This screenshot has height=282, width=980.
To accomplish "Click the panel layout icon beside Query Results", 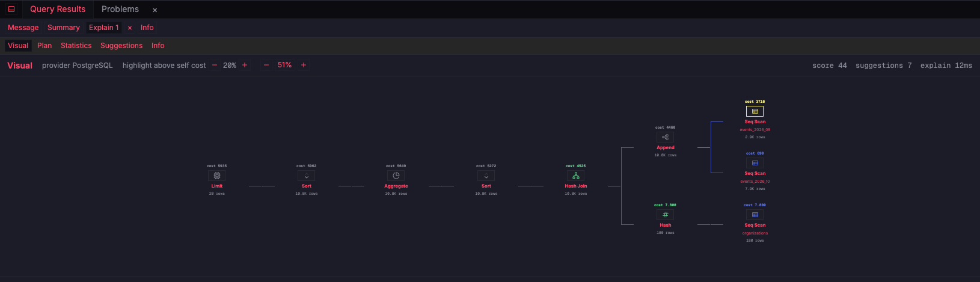I will (x=11, y=9).
